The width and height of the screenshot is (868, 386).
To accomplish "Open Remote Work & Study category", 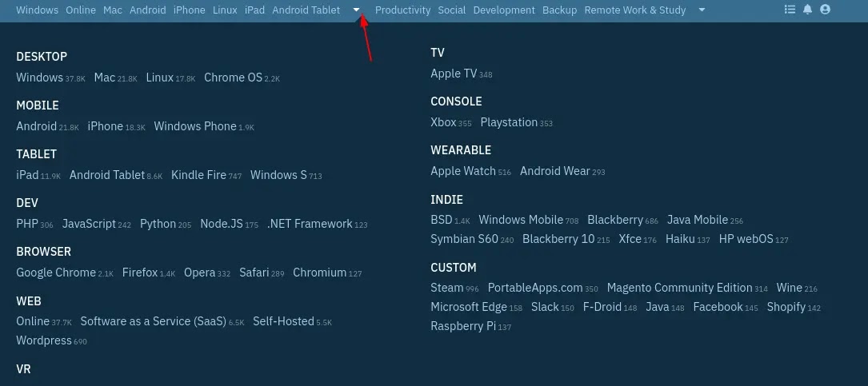I will point(635,10).
